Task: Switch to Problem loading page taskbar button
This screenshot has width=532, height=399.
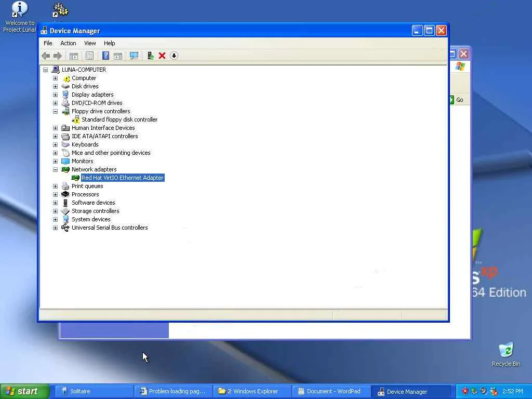Action: [x=173, y=391]
